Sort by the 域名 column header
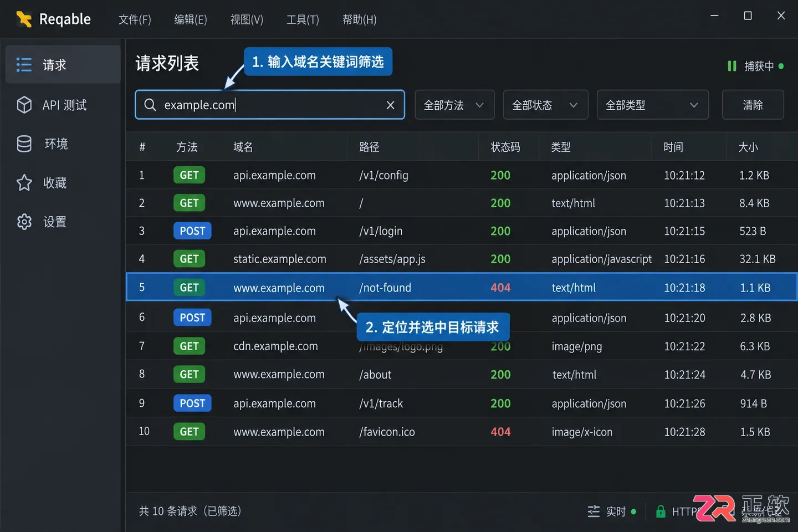 pyautogui.click(x=243, y=147)
